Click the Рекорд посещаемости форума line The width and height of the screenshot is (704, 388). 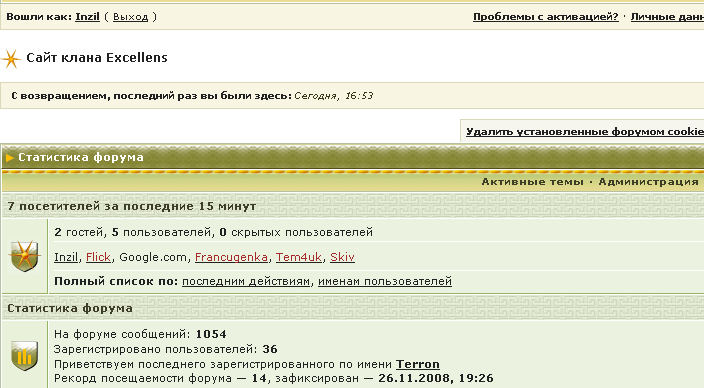point(273,379)
